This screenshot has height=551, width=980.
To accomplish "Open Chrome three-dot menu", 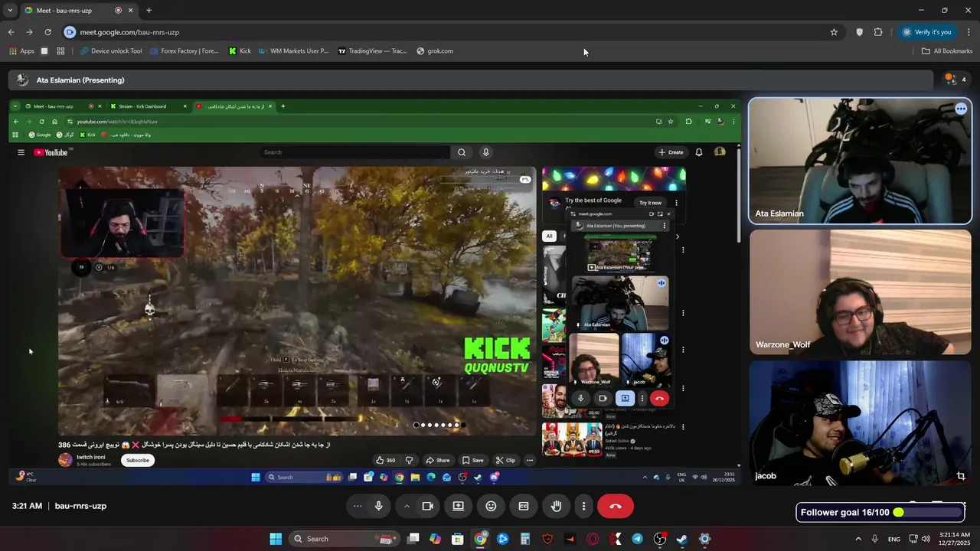I will [x=969, y=32].
